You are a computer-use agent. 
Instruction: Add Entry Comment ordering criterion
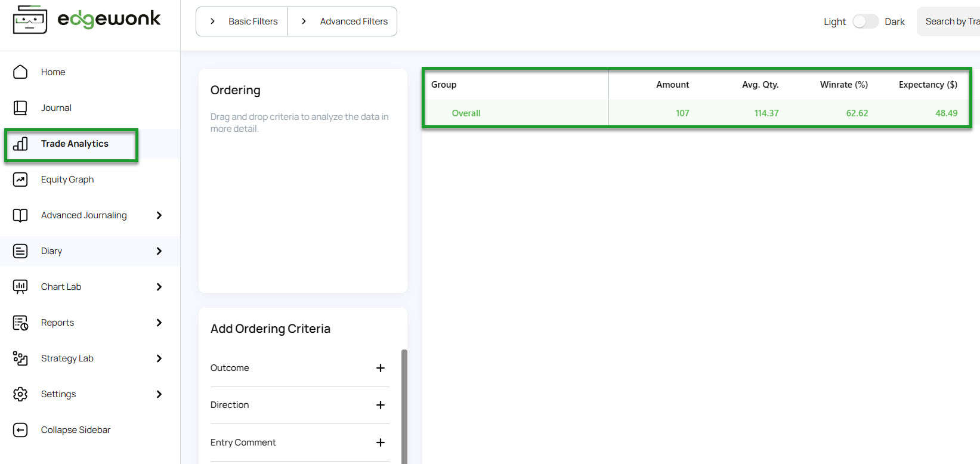coord(381,443)
